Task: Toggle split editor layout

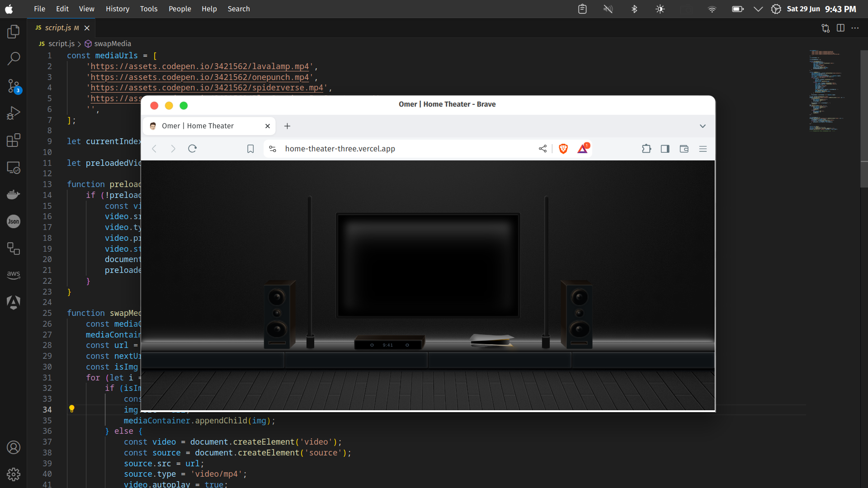Action: pyautogui.click(x=840, y=28)
